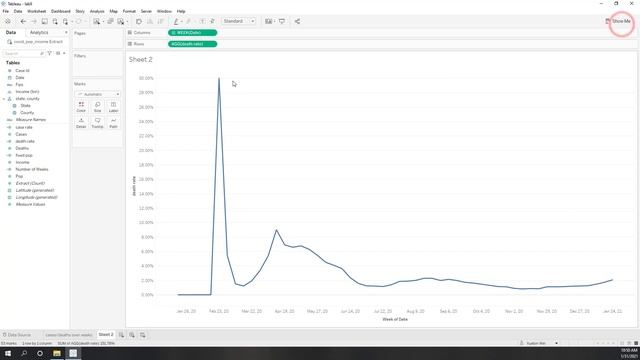Click the Sheet 2 title
640x360 pixels.
coord(140,60)
